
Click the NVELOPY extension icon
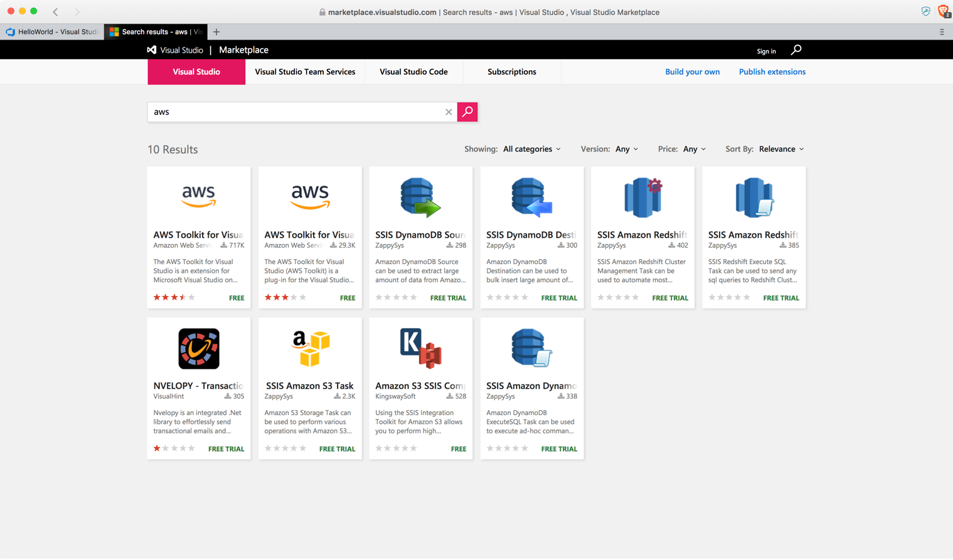199,349
